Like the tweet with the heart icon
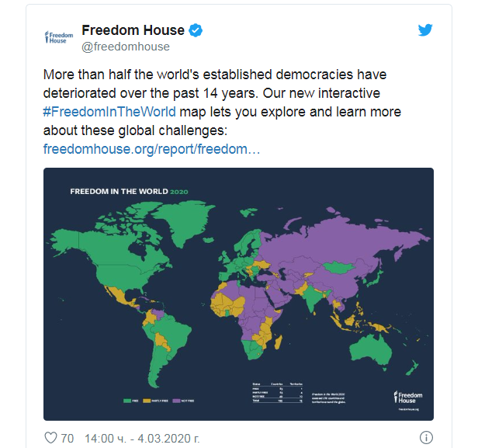Viewport: 478px width, 448px height. [51, 439]
